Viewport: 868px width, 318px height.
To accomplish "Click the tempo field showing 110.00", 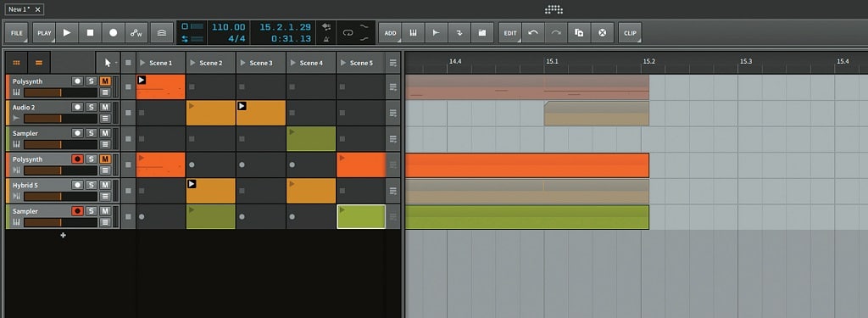I will pos(228,27).
